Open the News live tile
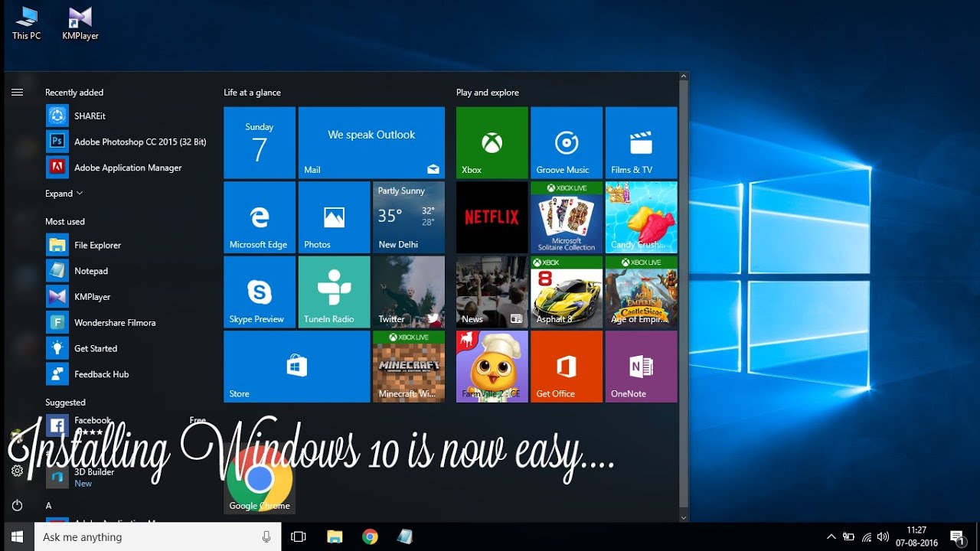Screen dimensions: 980x551 (x=492, y=292)
